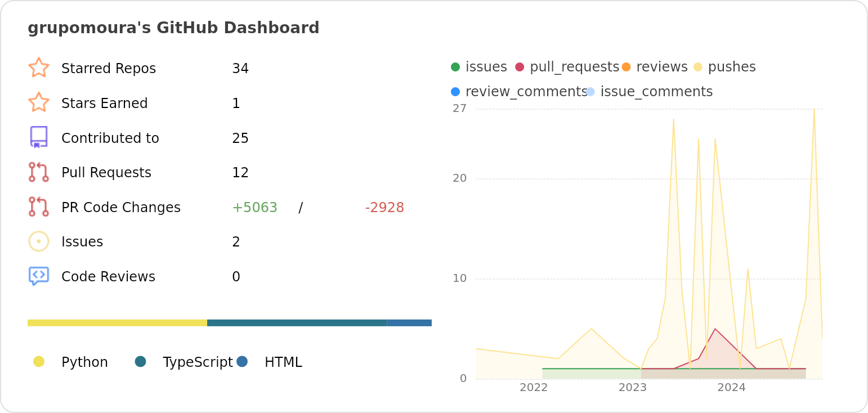
Task: Click the 2023 x-axis label
Action: (x=633, y=388)
